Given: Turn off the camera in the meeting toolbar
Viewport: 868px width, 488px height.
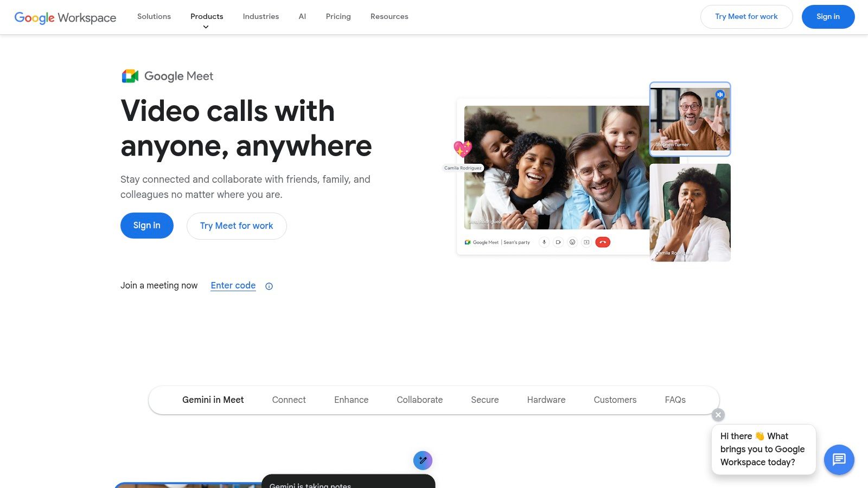Looking at the screenshot, I should [x=558, y=242].
